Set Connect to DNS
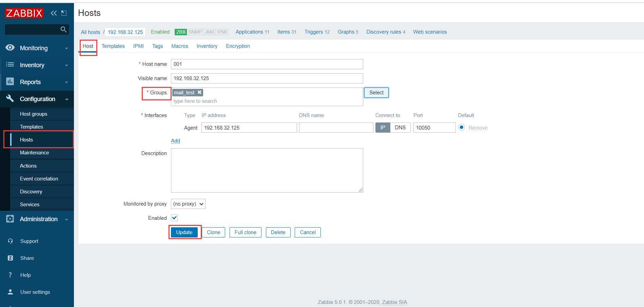Image resolution: width=644 pixels, height=307 pixels. 400,128
